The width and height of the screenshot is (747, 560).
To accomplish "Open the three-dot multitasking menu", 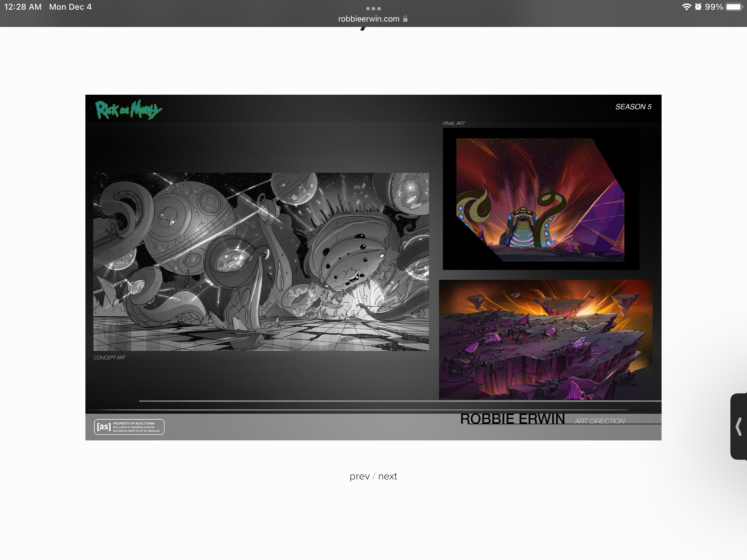I will 373,9.
